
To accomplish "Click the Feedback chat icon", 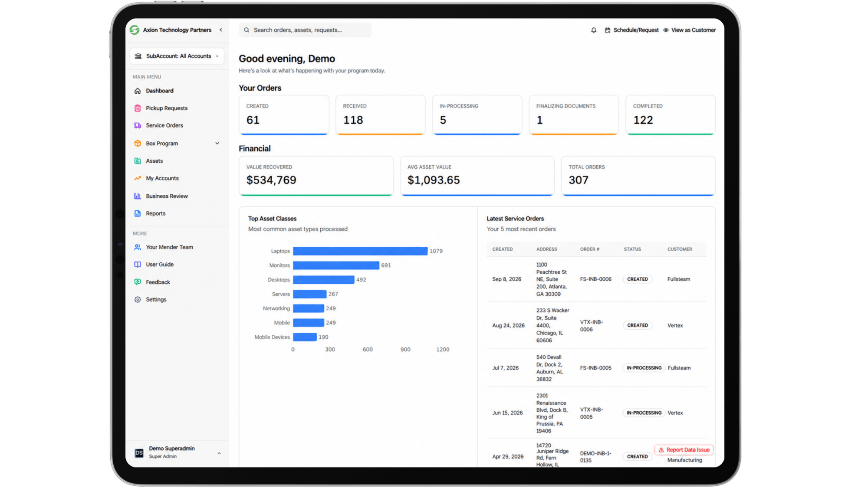I will tap(138, 282).
